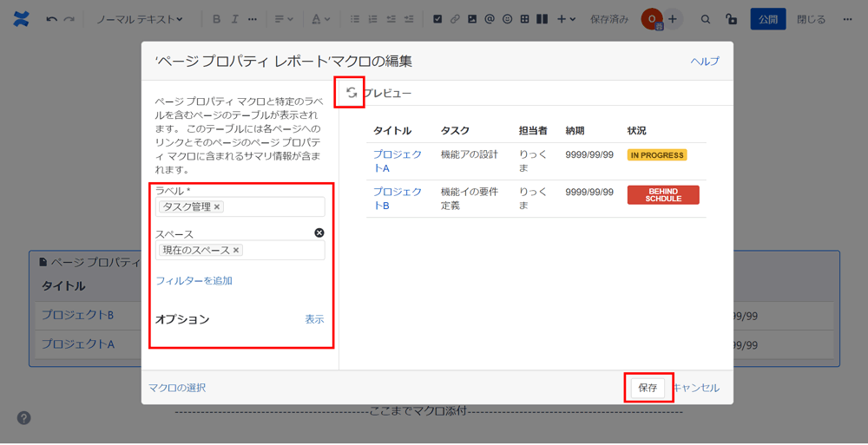The width and height of the screenshot is (868, 445).
Task: Expand オプション by clicking 表示
Action: 314,320
